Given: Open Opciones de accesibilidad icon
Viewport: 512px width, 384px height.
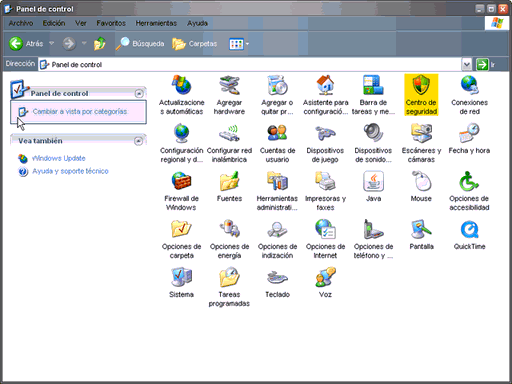Looking at the screenshot, I should [x=469, y=191].
